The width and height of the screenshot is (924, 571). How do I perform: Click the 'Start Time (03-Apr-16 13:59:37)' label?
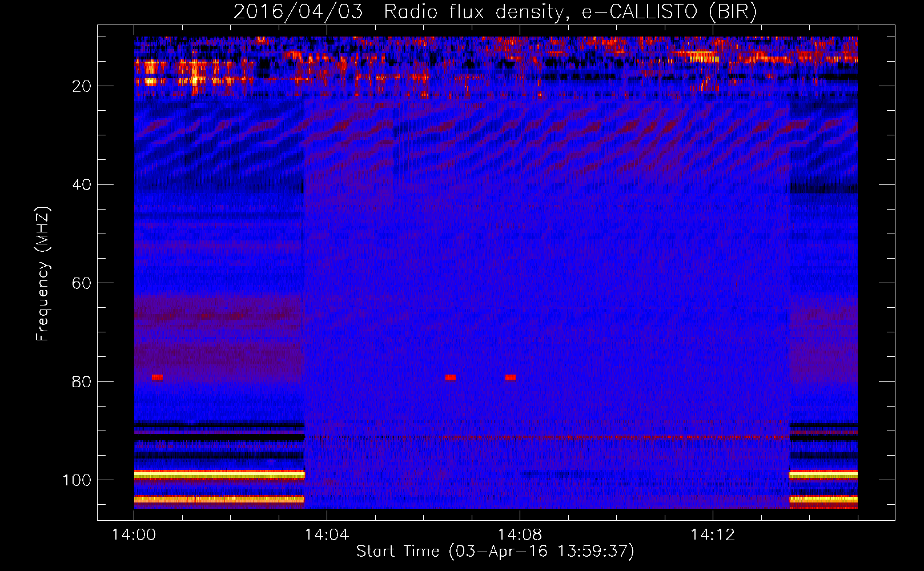coord(495,552)
